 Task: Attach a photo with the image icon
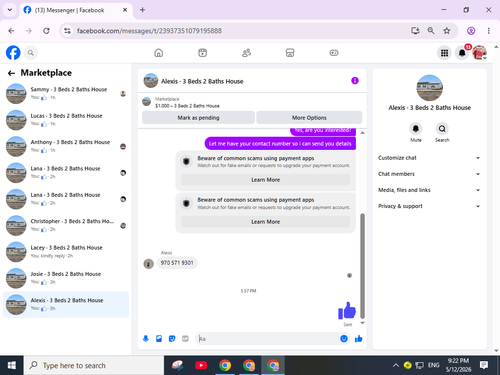[159, 339]
